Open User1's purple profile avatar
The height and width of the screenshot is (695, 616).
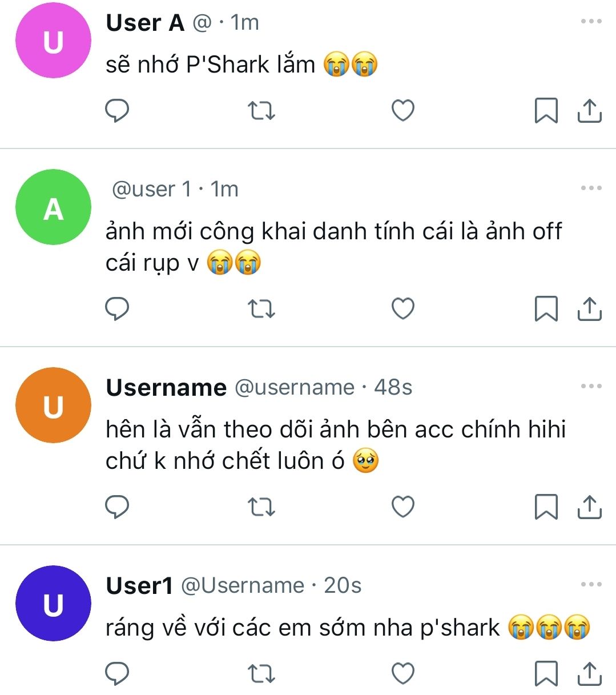(x=53, y=604)
